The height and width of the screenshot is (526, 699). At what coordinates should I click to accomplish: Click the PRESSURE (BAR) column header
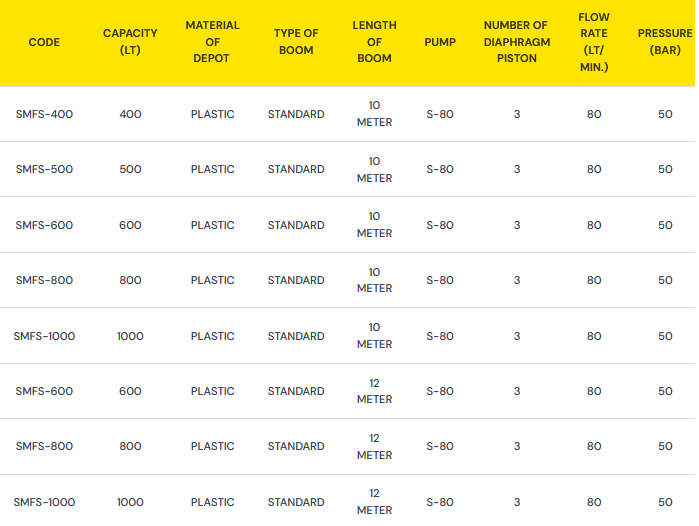tap(665, 42)
